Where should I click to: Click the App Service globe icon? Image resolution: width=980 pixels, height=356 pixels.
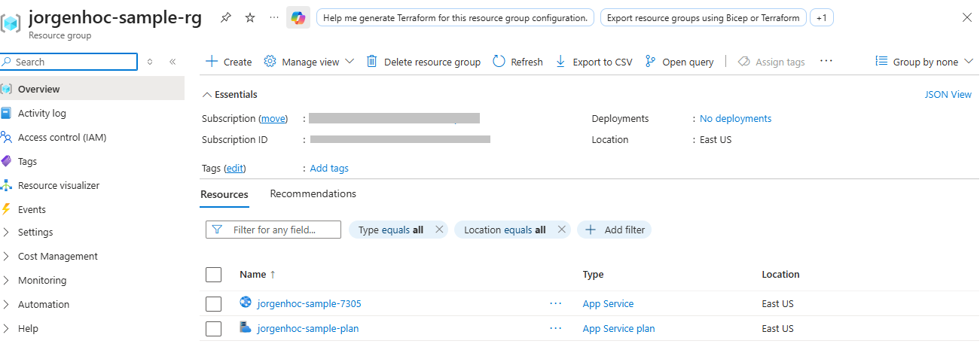point(246,303)
